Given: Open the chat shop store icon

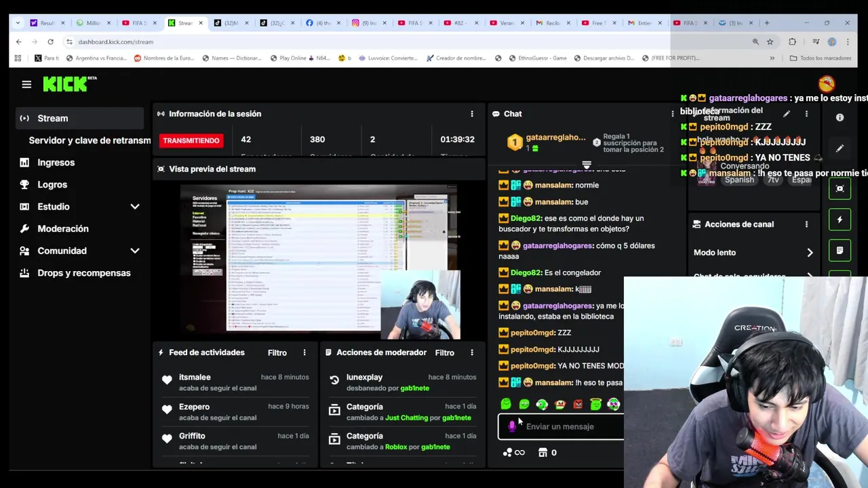Looking at the screenshot, I should coord(542,453).
